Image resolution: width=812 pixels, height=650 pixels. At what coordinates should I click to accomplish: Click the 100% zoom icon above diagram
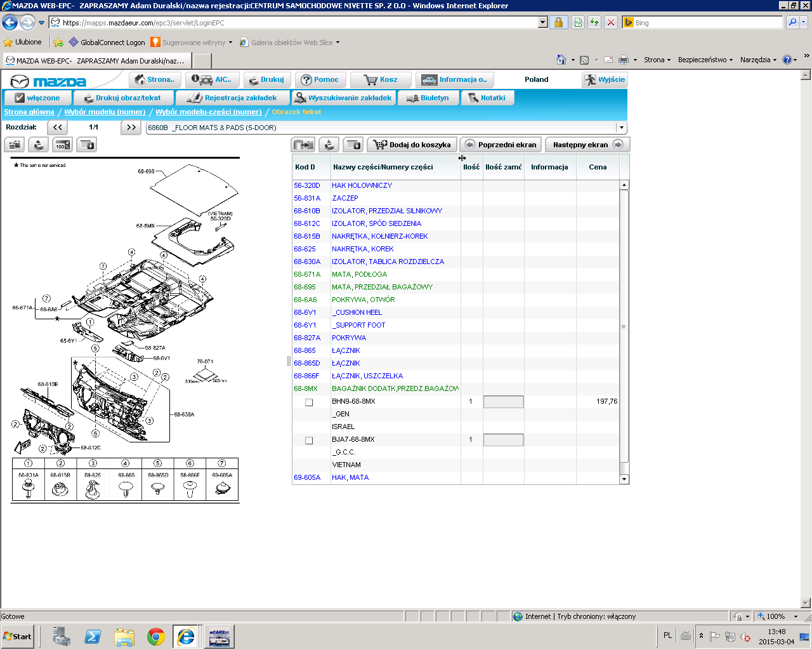[x=62, y=145]
